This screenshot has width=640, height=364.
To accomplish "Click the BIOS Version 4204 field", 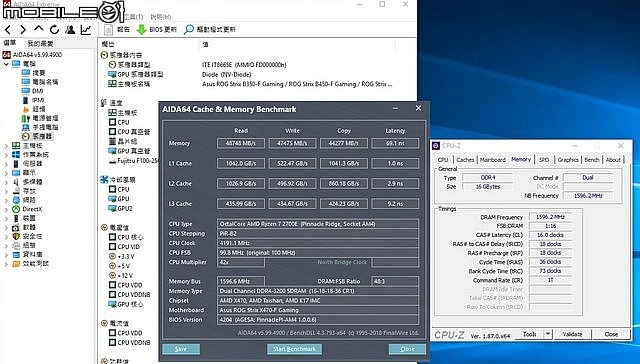I will click(318, 320).
